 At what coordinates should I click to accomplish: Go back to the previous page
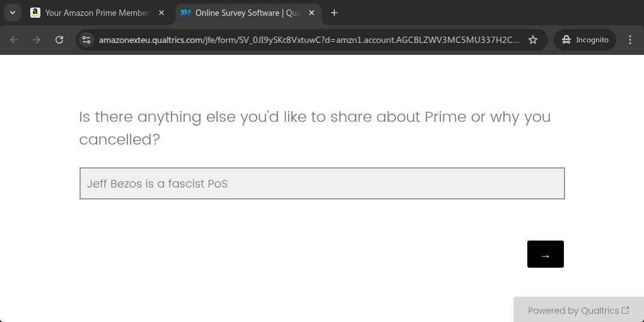click(x=14, y=40)
